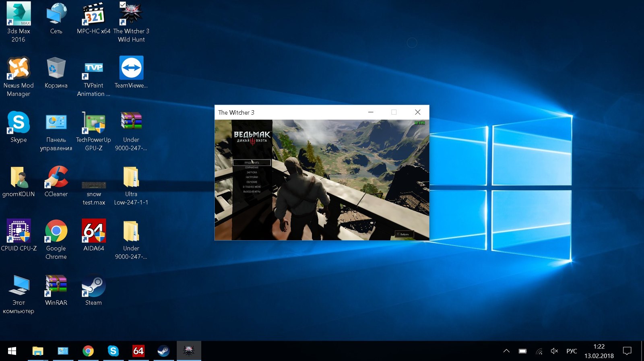
Task: Open the battery status tray icon
Action: [522, 351]
